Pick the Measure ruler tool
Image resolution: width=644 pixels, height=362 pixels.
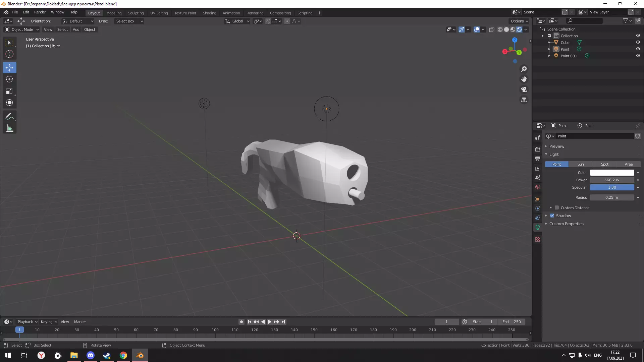click(9, 128)
